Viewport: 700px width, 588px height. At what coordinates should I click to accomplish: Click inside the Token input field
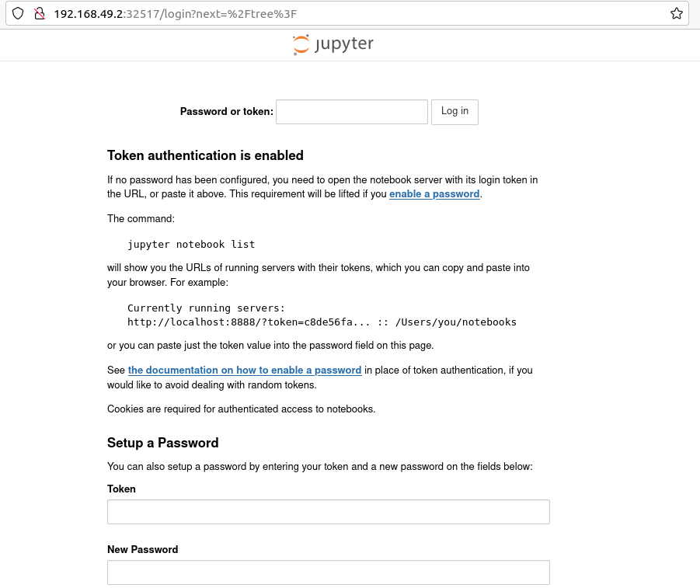(327, 511)
